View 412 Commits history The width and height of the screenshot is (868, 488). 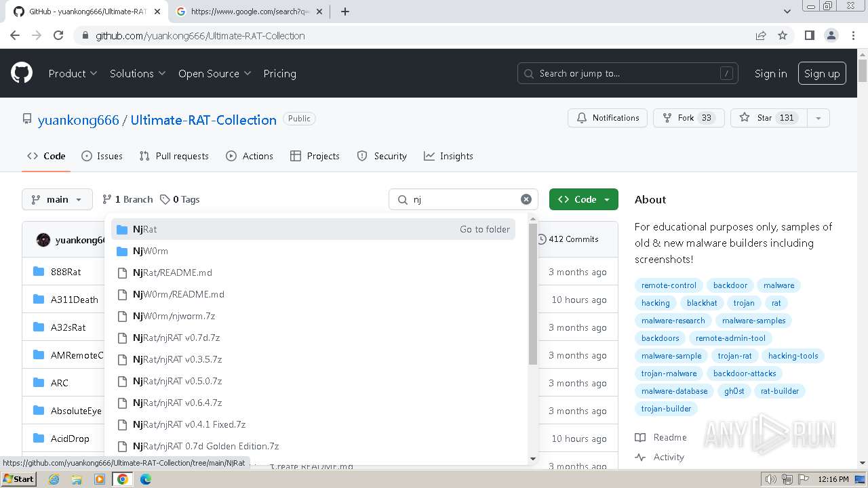pos(568,239)
